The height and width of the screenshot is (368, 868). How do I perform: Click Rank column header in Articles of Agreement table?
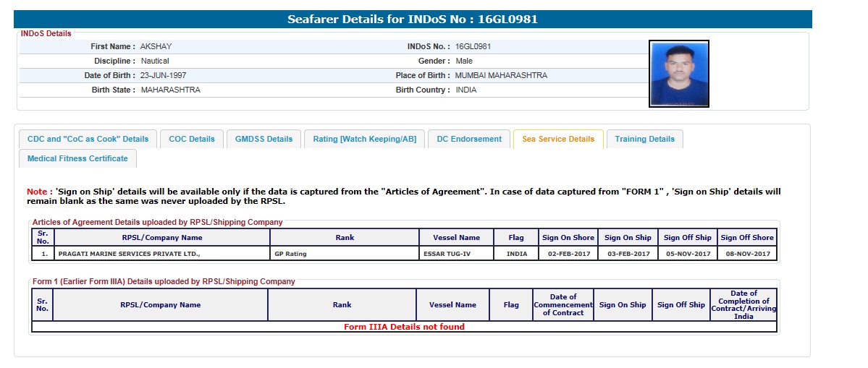click(x=345, y=238)
